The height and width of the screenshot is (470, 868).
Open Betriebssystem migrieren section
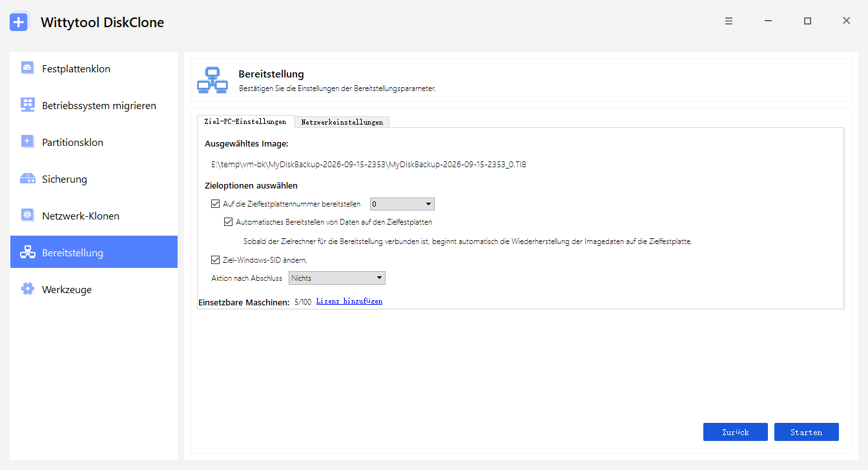(x=94, y=105)
